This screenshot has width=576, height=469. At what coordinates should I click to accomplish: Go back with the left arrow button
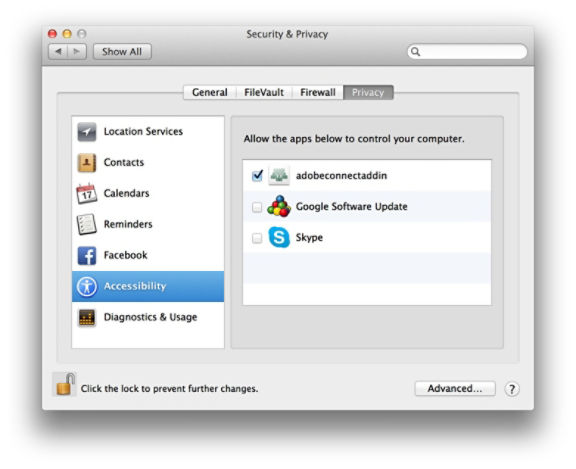(x=58, y=51)
